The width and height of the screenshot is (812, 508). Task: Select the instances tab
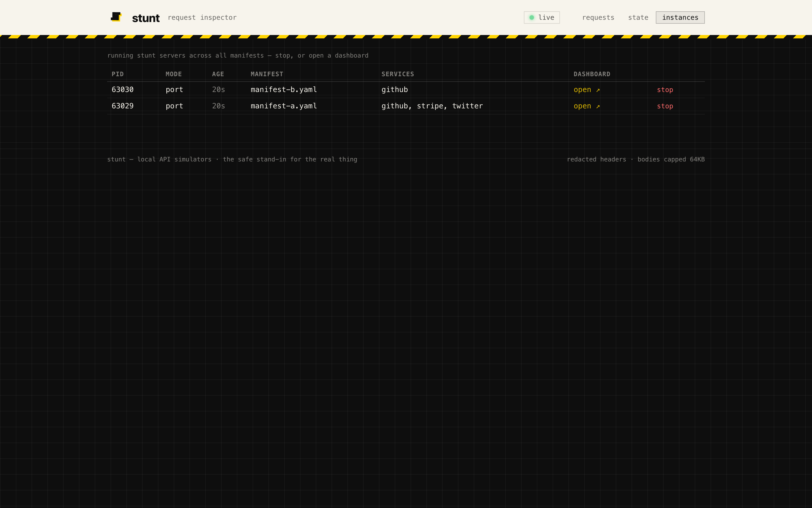click(680, 17)
